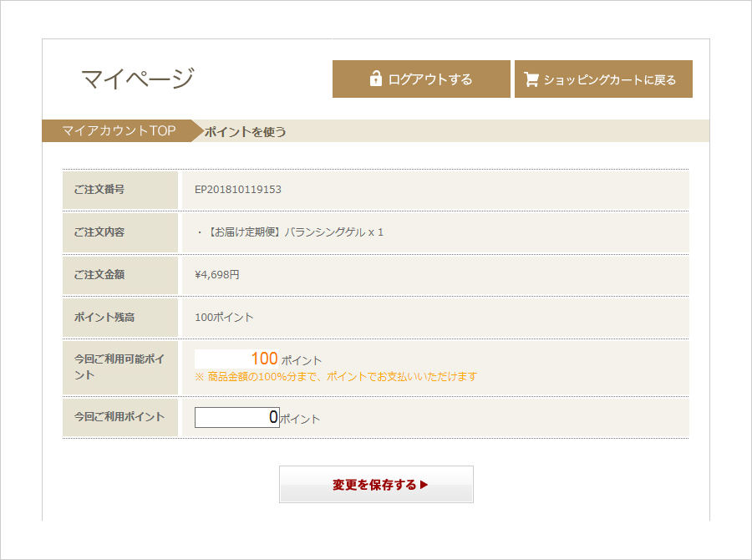Viewport: 752px width, 560px height.
Task: Click the ご注文番号 label cell
Action: click(x=120, y=190)
